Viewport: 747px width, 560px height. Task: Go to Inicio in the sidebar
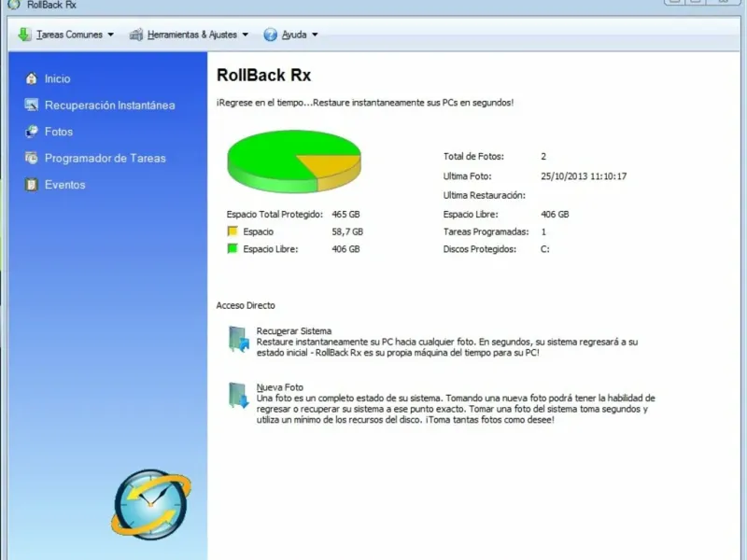click(x=57, y=79)
